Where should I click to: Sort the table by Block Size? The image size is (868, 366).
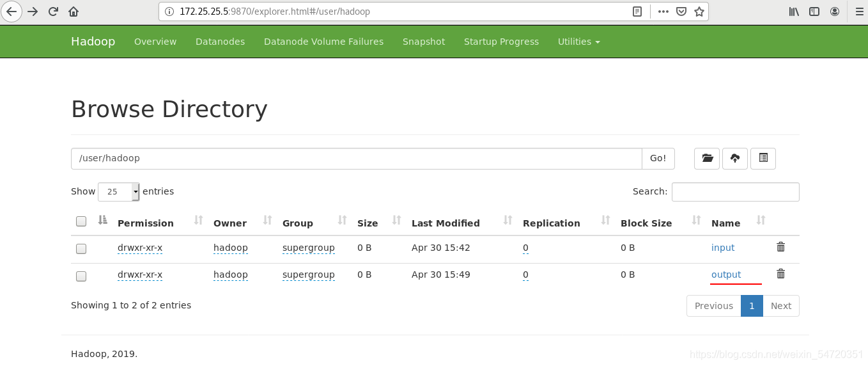point(646,223)
